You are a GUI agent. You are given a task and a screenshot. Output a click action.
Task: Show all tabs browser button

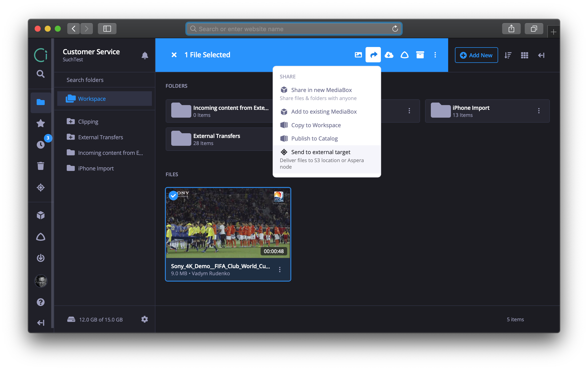pyautogui.click(x=534, y=29)
